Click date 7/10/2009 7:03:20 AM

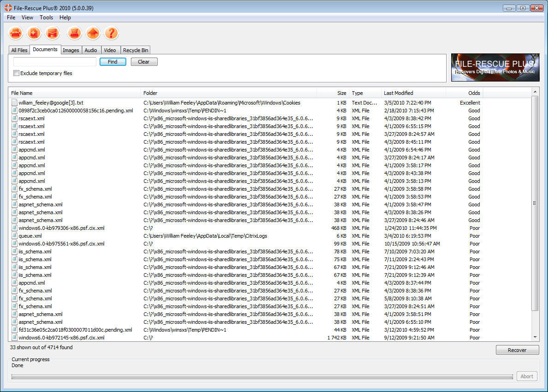[409, 252]
